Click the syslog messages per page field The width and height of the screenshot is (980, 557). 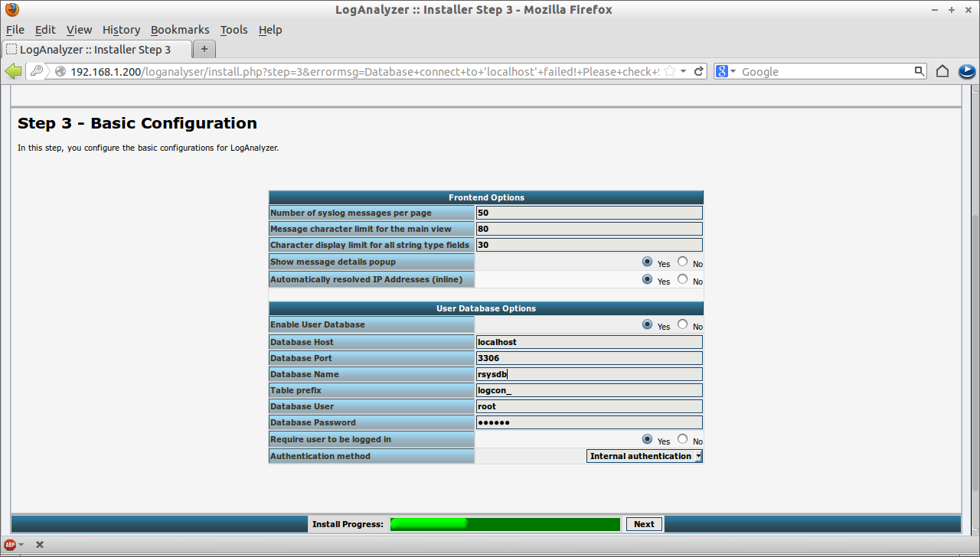tap(589, 213)
